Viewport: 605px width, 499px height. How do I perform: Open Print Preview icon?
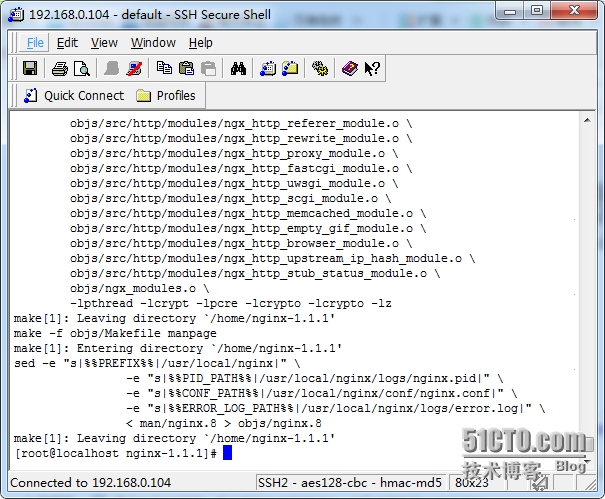coord(82,69)
